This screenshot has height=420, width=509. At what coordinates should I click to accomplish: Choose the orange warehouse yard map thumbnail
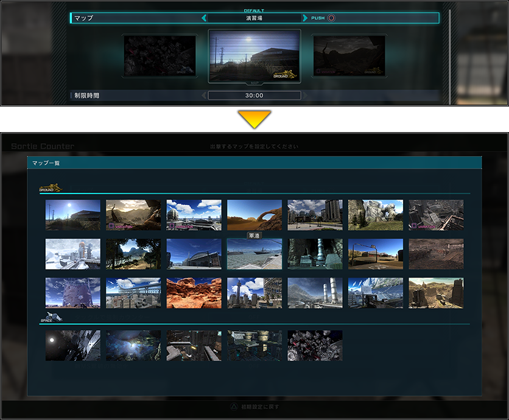point(376,254)
